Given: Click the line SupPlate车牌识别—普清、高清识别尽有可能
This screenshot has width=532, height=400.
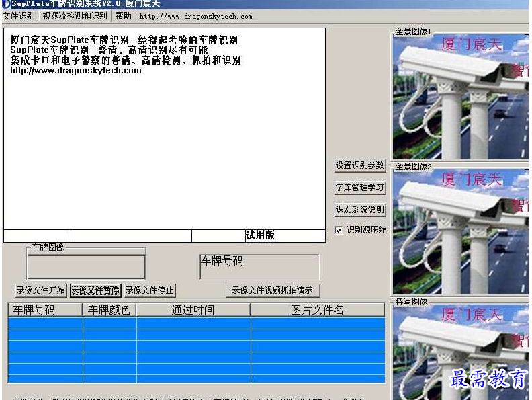Looking at the screenshot, I should (109, 50).
